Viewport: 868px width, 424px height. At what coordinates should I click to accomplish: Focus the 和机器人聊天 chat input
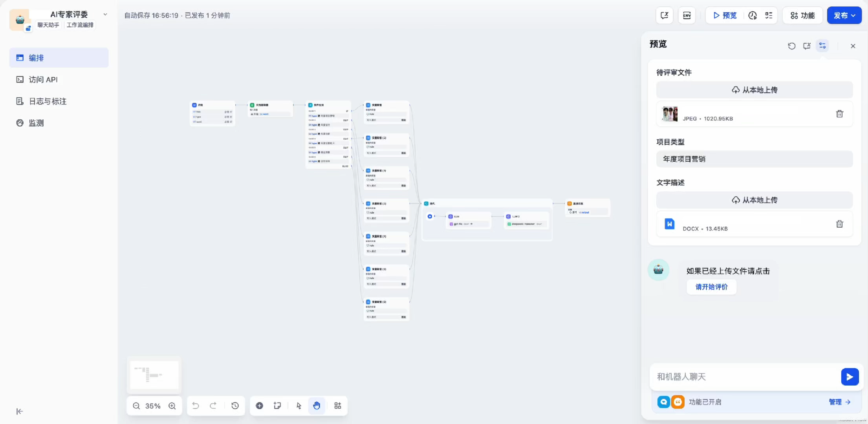pyautogui.click(x=746, y=377)
